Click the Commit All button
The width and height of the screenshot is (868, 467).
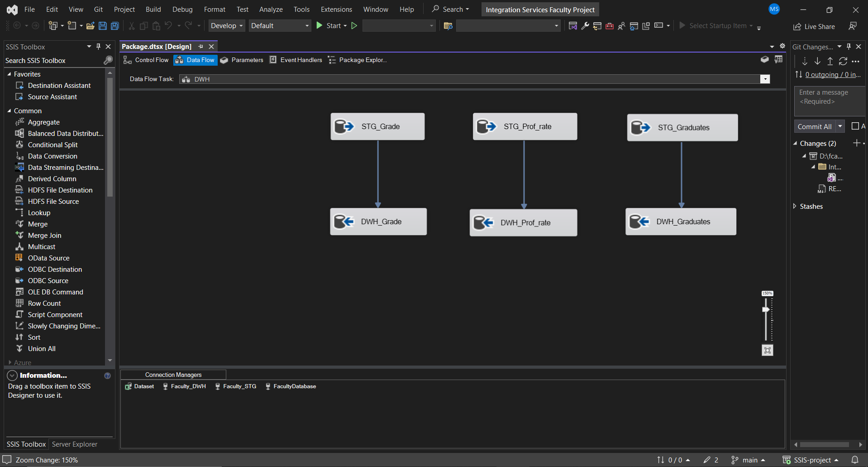(x=816, y=126)
